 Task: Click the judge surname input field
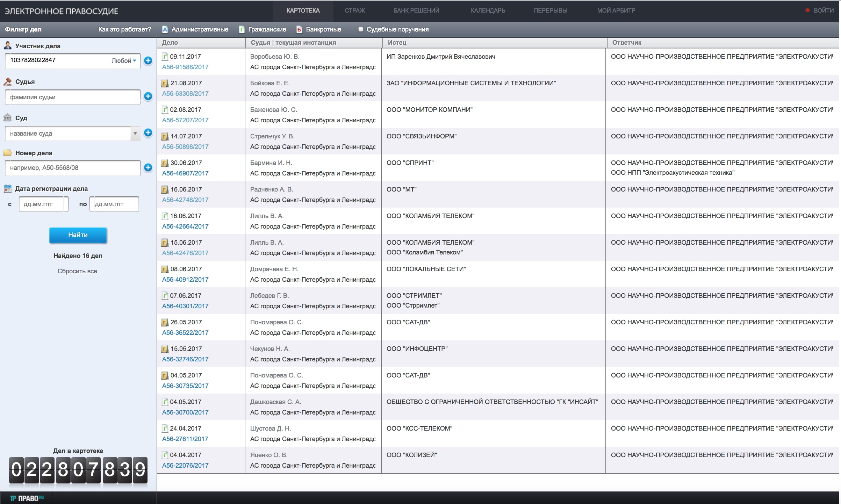click(73, 97)
